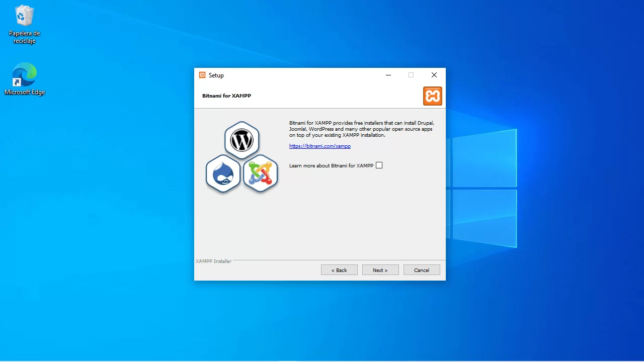Click the Drupal hexagon logo
This screenshot has height=362, width=644.
(x=223, y=174)
